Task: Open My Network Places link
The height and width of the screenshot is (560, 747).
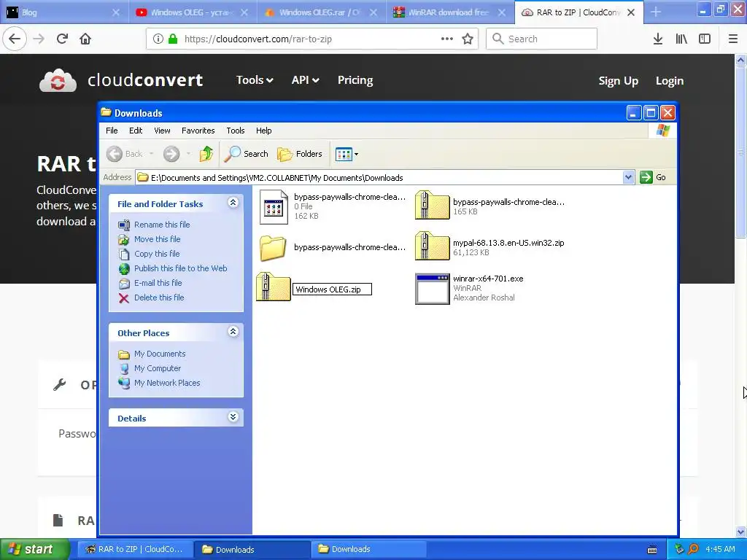Action: tap(167, 383)
